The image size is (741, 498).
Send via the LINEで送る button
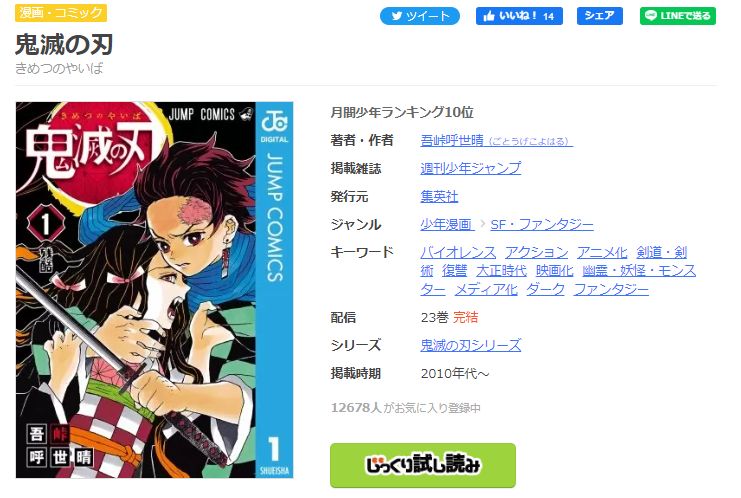click(678, 16)
